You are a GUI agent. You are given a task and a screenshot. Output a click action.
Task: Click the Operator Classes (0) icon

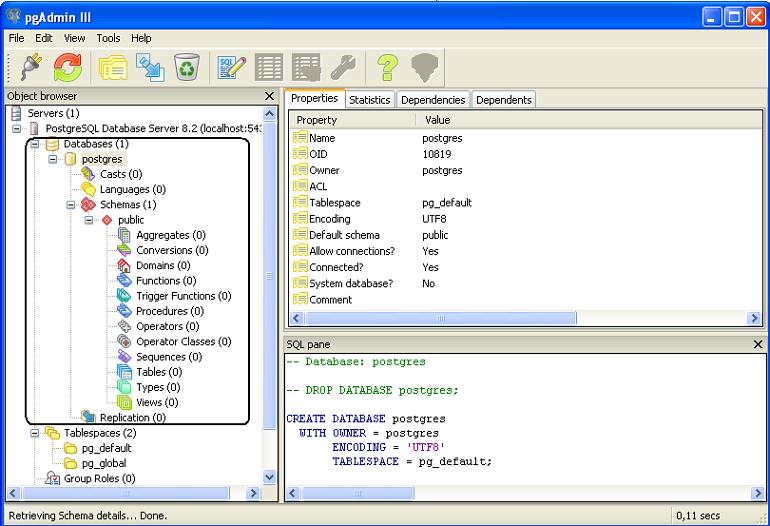pyautogui.click(x=124, y=341)
